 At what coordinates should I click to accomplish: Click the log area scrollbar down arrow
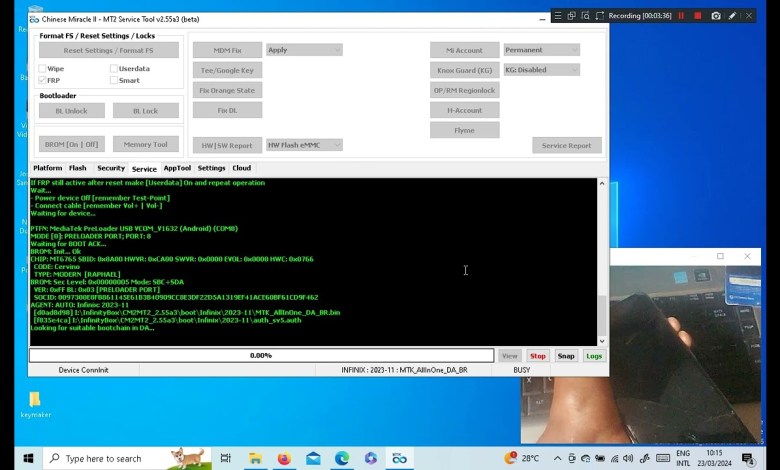pyautogui.click(x=602, y=341)
